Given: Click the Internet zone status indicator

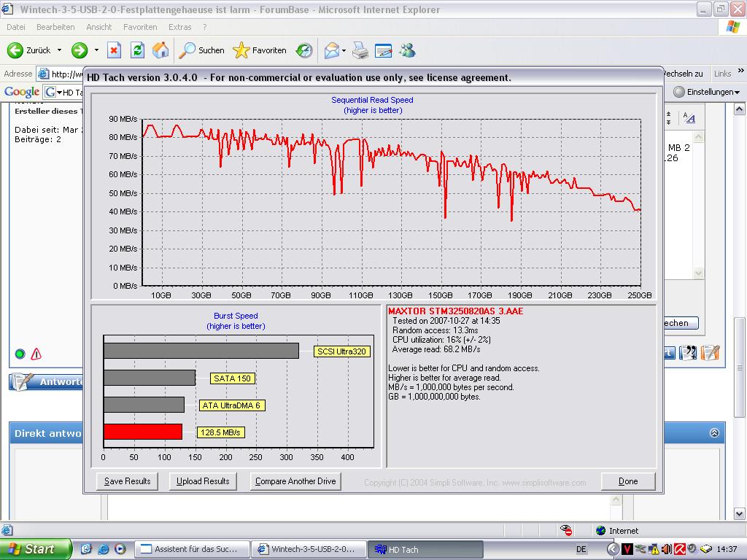Looking at the screenshot, I should pyautogui.click(x=617, y=531).
